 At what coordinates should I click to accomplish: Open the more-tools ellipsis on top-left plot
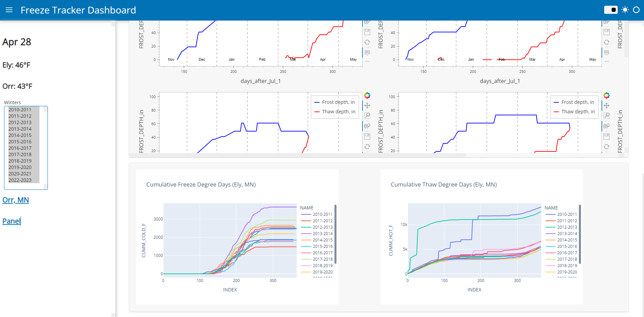(x=367, y=61)
